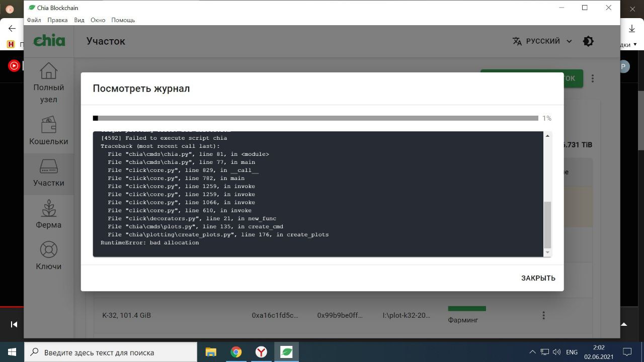Open Yandex Browser from taskbar
Viewport: 644px width, 362px height.
pyautogui.click(x=261, y=352)
